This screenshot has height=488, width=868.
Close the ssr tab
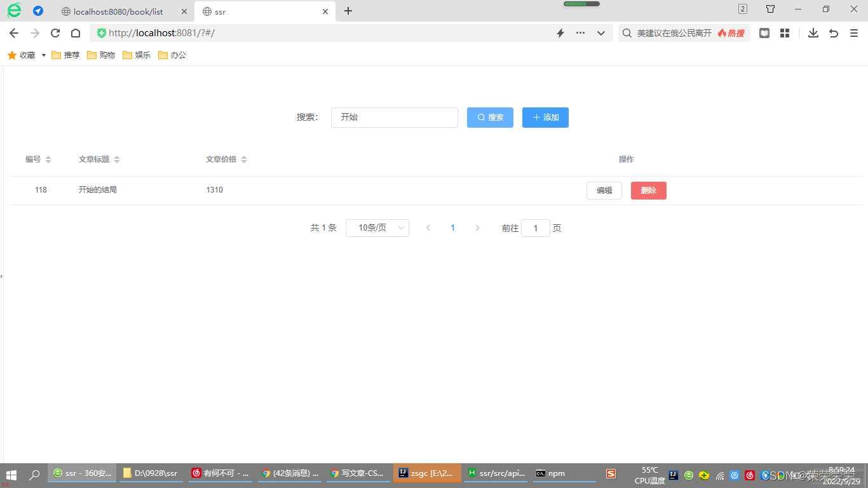point(325,11)
